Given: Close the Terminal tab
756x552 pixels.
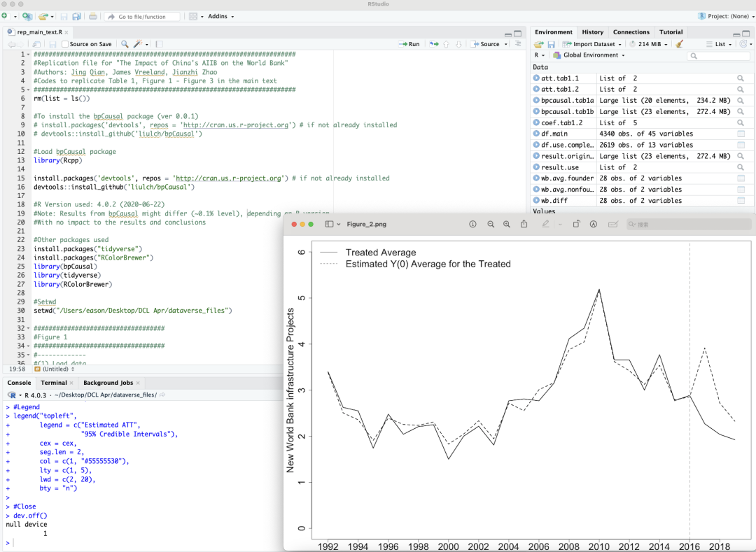Looking at the screenshot, I should coord(71,383).
